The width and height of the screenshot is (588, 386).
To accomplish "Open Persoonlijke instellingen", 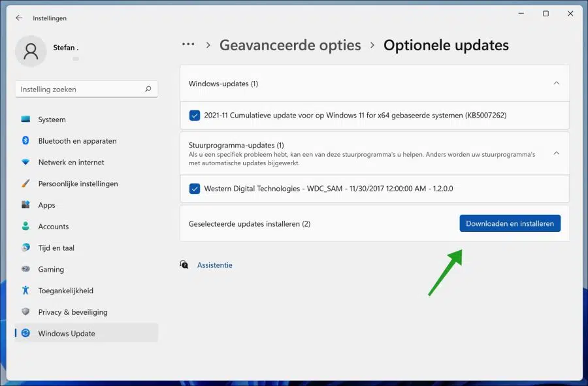I will coord(86,184).
